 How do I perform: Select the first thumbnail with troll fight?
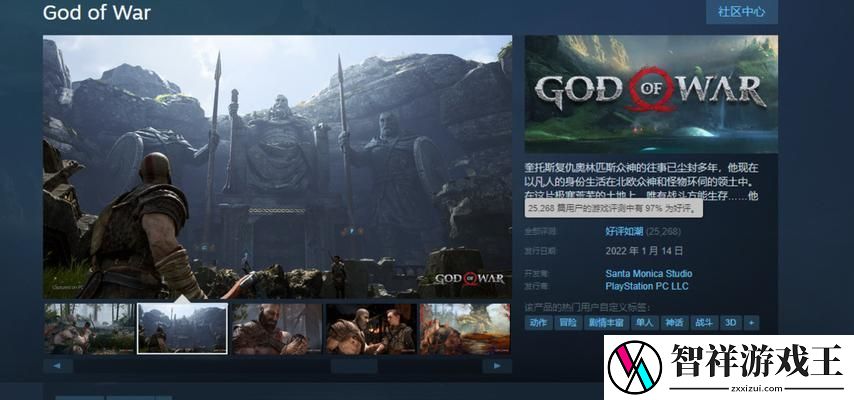pyautogui.click(x=89, y=329)
